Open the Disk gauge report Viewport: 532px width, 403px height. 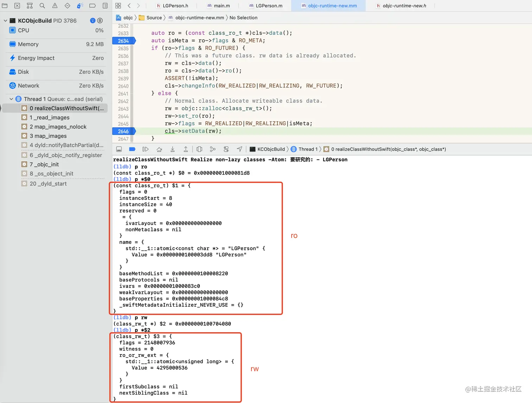[56, 72]
